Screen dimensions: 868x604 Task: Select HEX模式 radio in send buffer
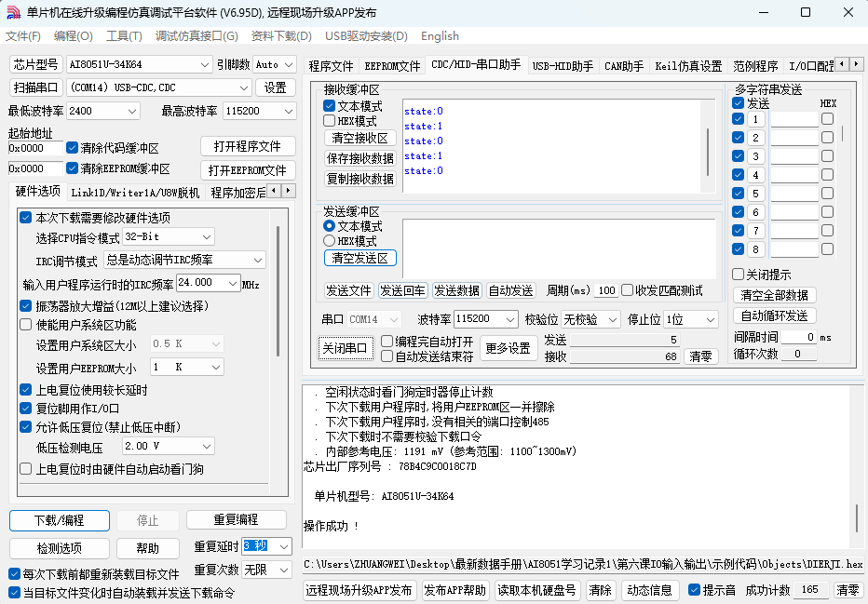(330, 241)
